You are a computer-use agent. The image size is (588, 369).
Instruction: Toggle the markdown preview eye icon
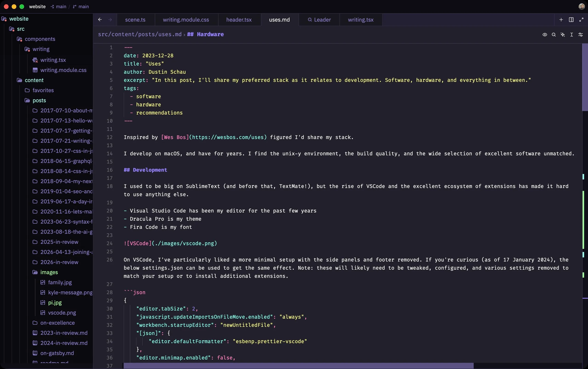(545, 35)
